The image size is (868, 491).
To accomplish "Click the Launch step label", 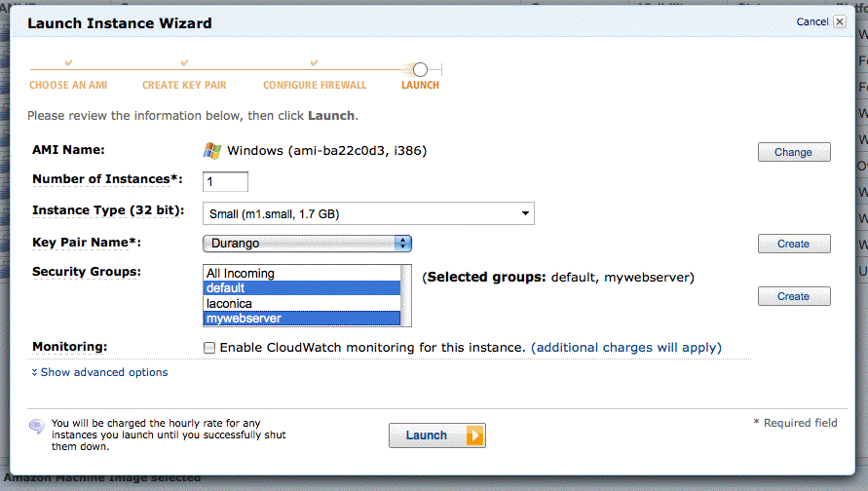I will click(x=420, y=85).
